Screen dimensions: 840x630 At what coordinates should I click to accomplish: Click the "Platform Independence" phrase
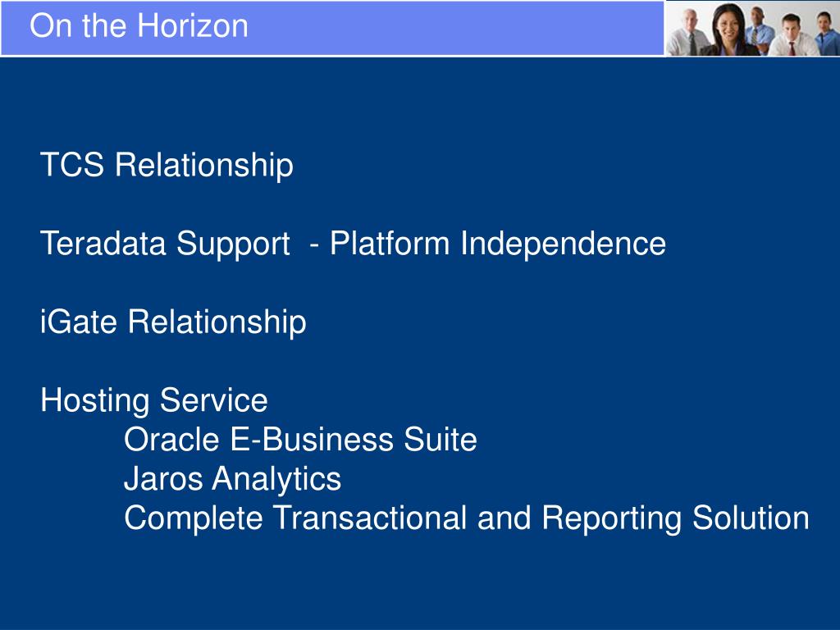[x=498, y=243]
